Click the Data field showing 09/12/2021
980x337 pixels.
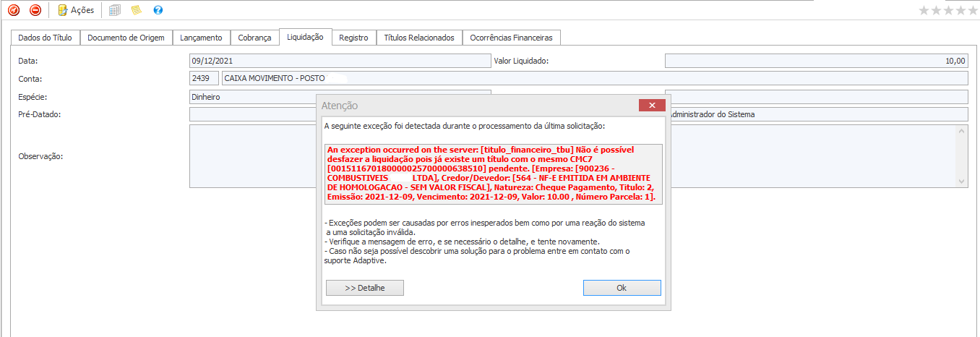340,61
